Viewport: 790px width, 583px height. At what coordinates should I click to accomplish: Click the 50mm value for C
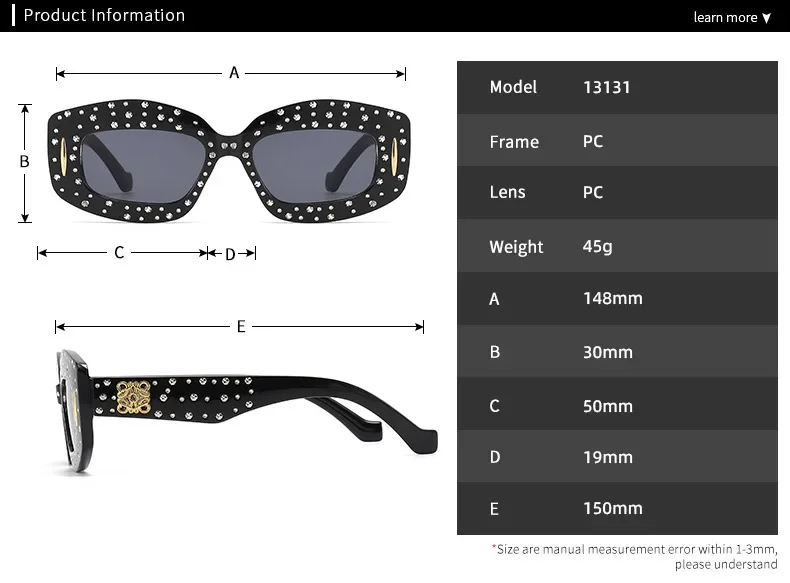click(x=608, y=406)
